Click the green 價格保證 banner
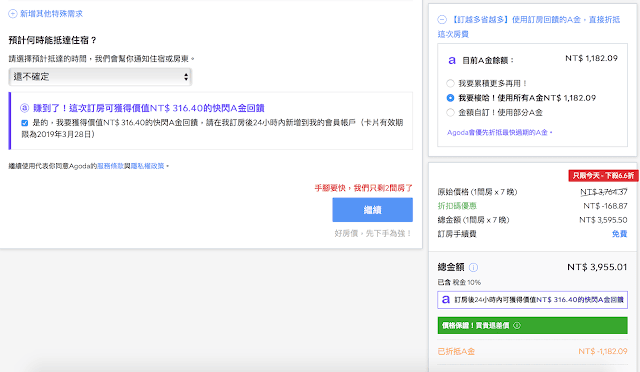 point(532,325)
